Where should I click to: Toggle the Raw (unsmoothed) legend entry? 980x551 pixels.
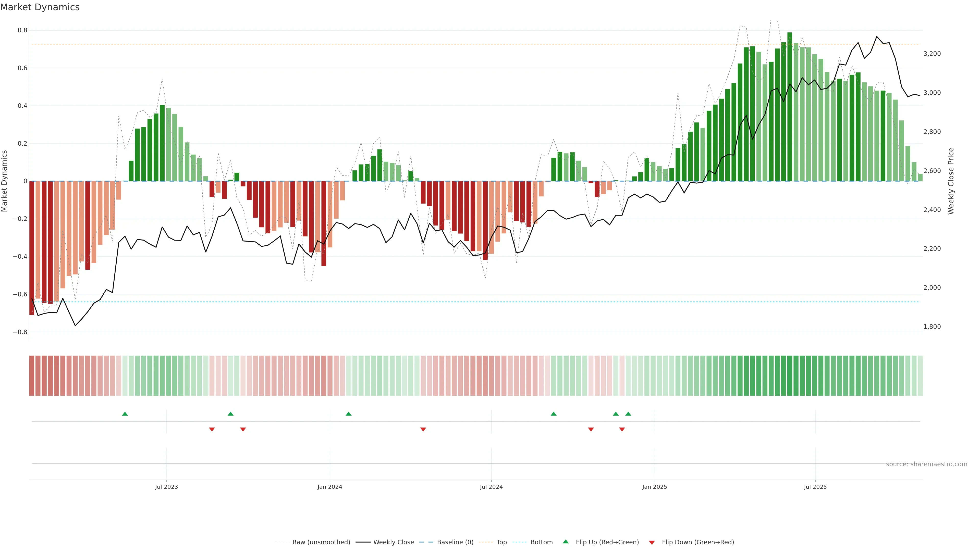(321, 542)
